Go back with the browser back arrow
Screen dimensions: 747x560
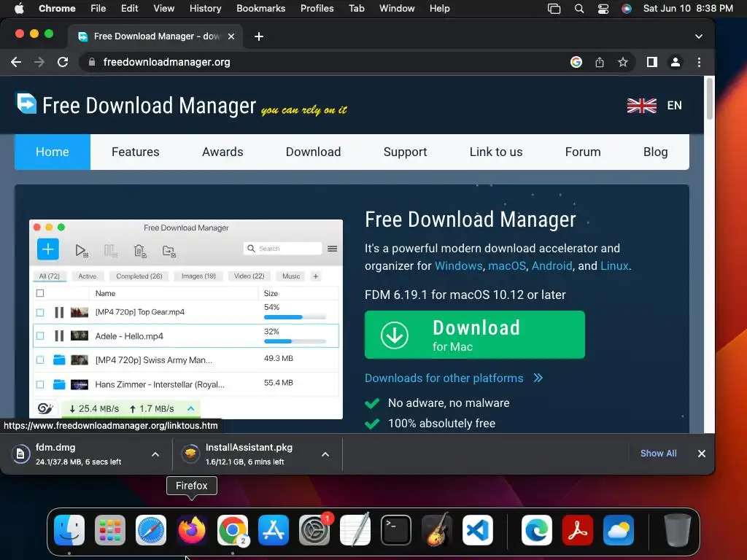(16, 62)
